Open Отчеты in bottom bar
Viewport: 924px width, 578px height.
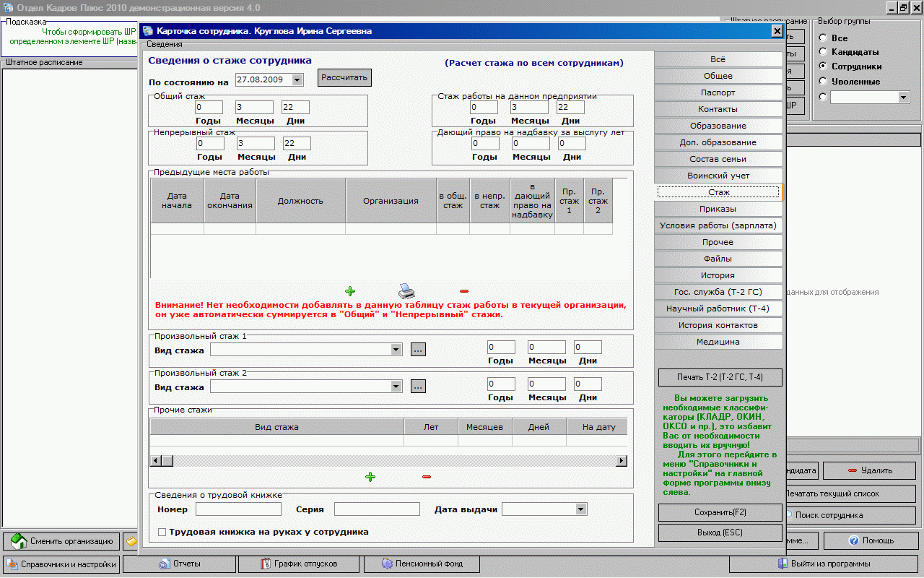[180, 564]
